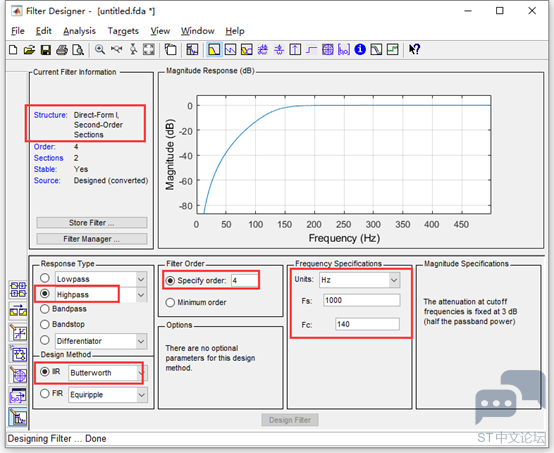
Task: Open the Pole/Zero plot view
Action: click(328, 49)
